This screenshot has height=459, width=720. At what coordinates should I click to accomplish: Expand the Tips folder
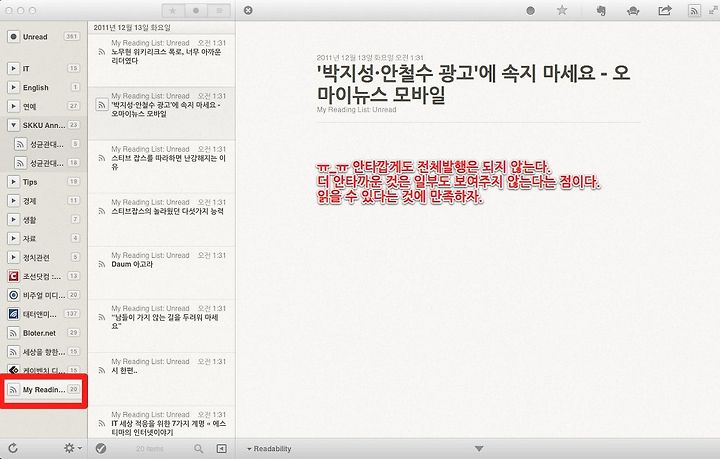[13, 182]
